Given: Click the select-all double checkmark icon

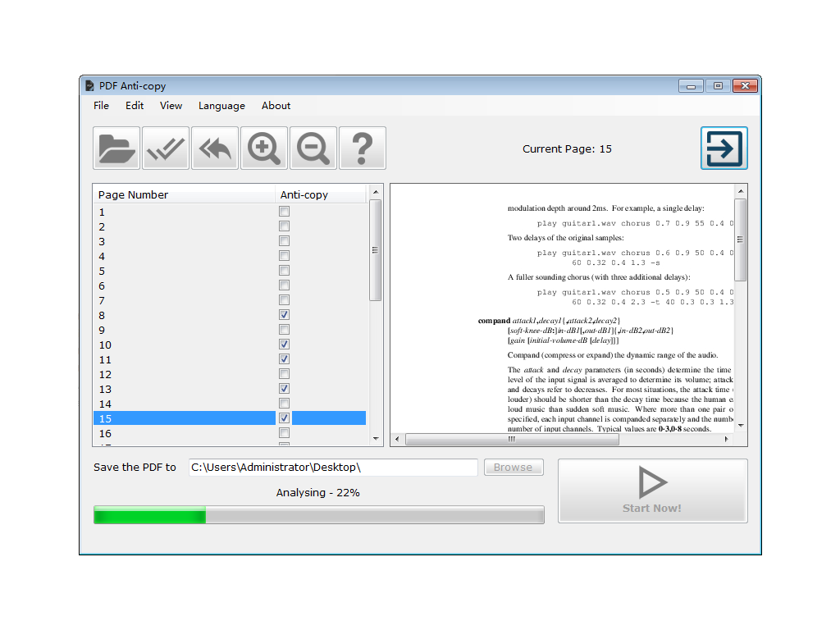Looking at the screenshot, I should (x=166, y=148).
